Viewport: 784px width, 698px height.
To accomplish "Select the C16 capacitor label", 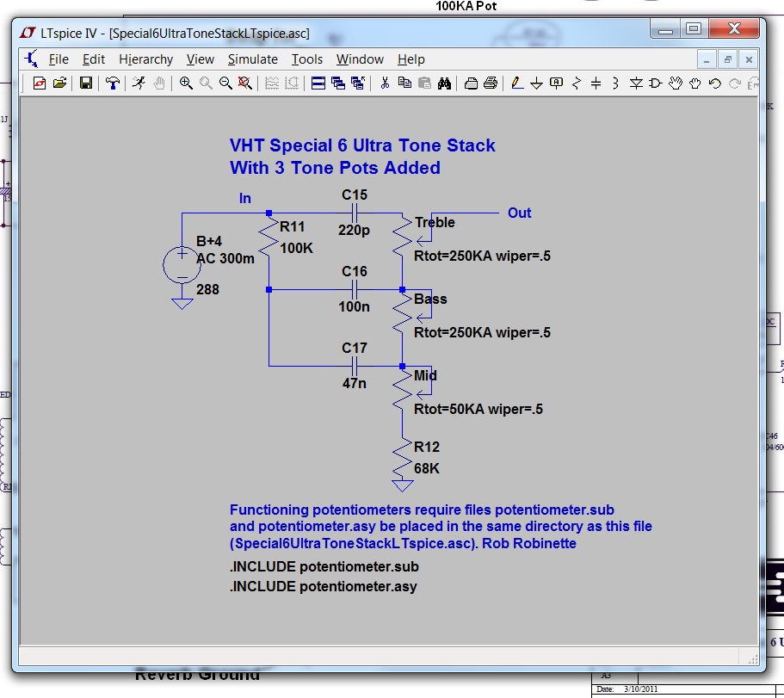I will click(x=355, y=271).
